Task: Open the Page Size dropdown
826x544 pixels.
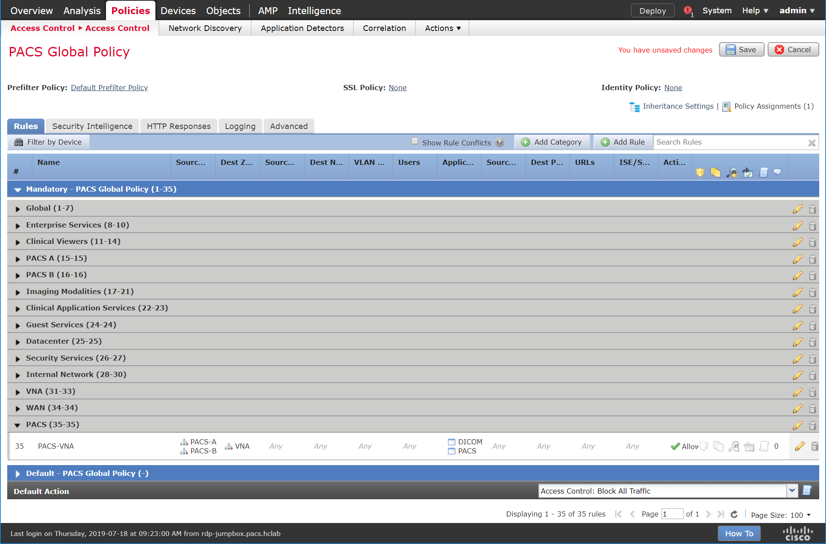Action: tap(807, 515)
